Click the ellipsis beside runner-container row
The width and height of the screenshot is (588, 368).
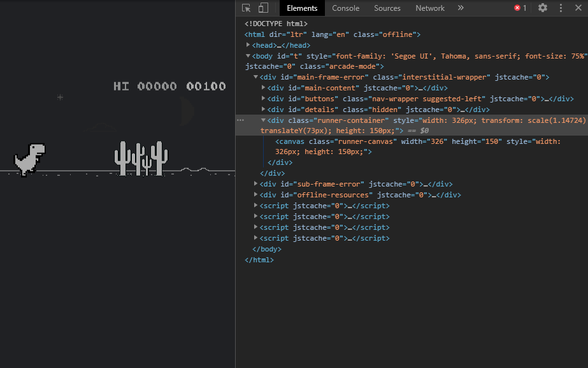click(x=240, y=120)
